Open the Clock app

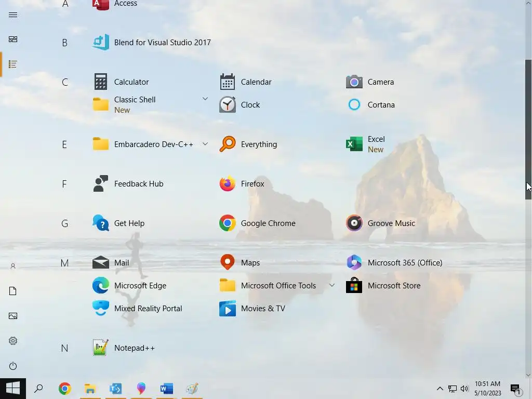pyautogui.click(x=240, y=104)
